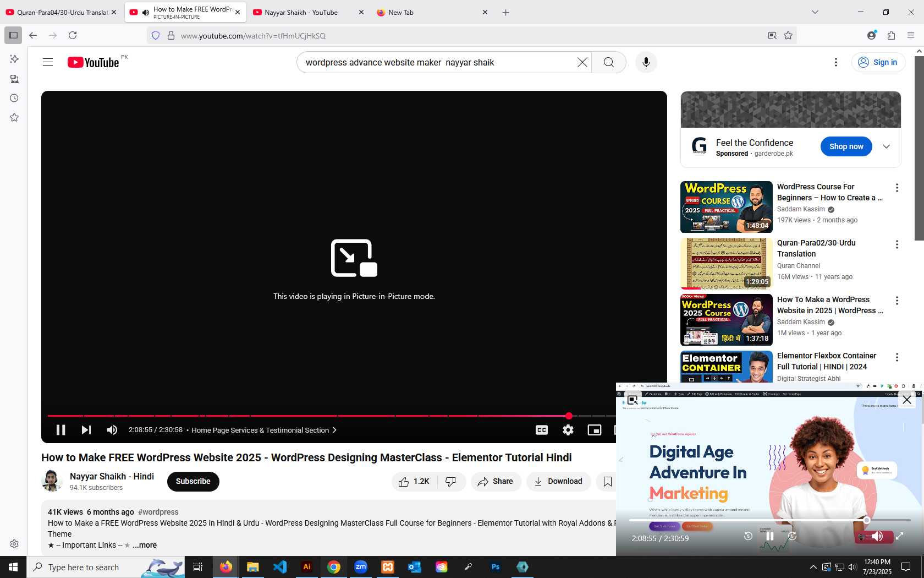This screenshot has width=924, height=578.
Task: Submit search with the magnifier button
Action: click(608, 62)
